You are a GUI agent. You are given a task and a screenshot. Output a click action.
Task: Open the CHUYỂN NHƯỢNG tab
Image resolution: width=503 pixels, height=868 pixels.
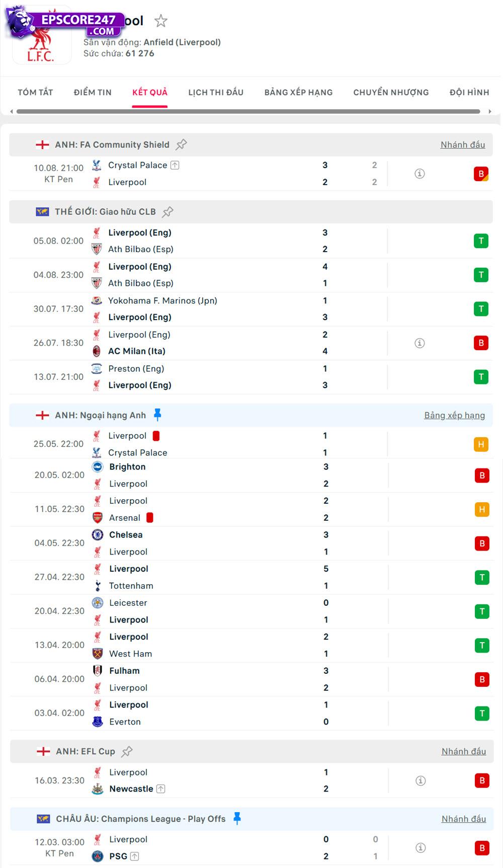point(391,92)
